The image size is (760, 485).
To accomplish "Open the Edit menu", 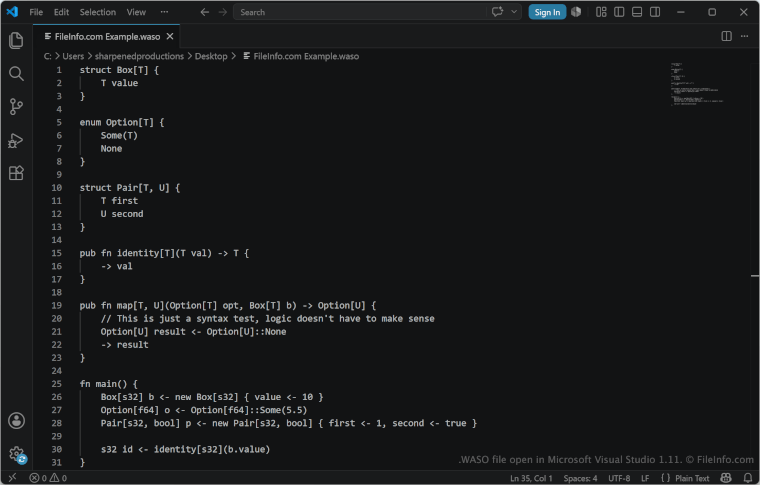I will [61, 12].
